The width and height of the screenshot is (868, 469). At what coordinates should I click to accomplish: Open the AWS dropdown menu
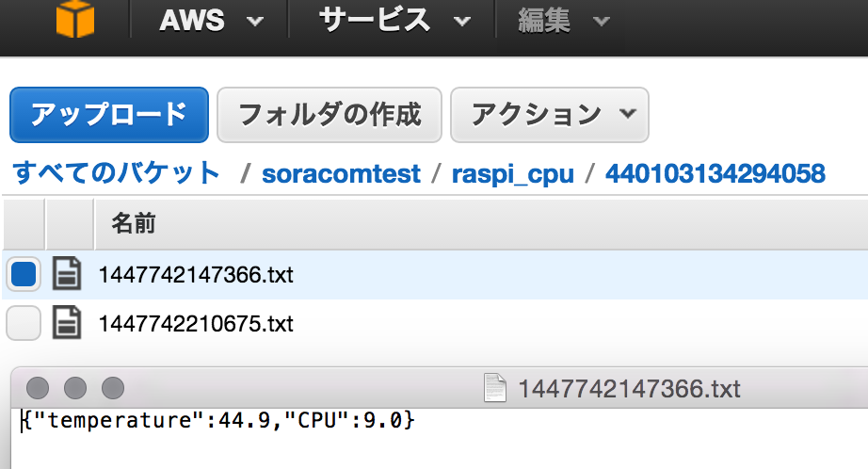click(210, 21)
